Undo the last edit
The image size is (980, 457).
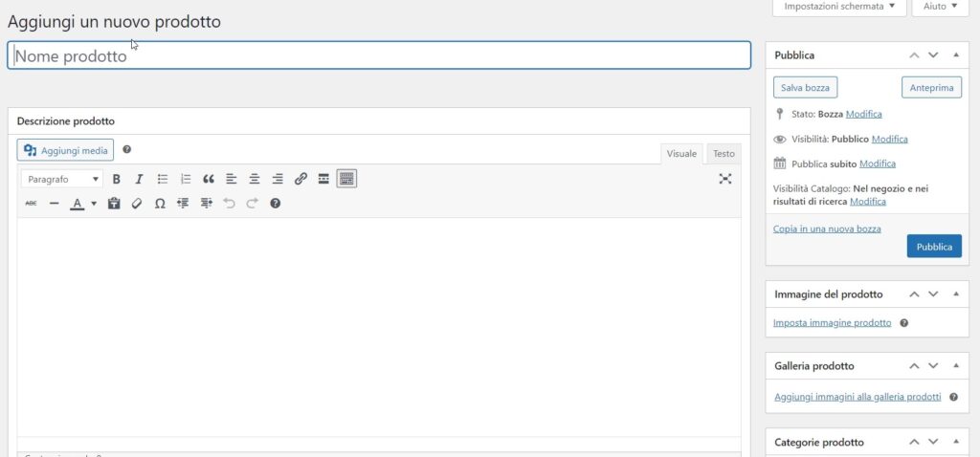(x=230, y=204)
